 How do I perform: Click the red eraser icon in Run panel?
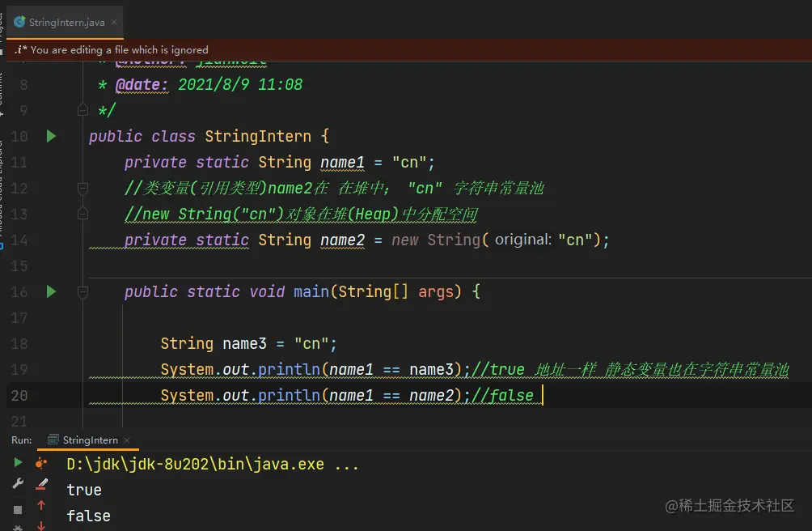(x=41, y=484)
